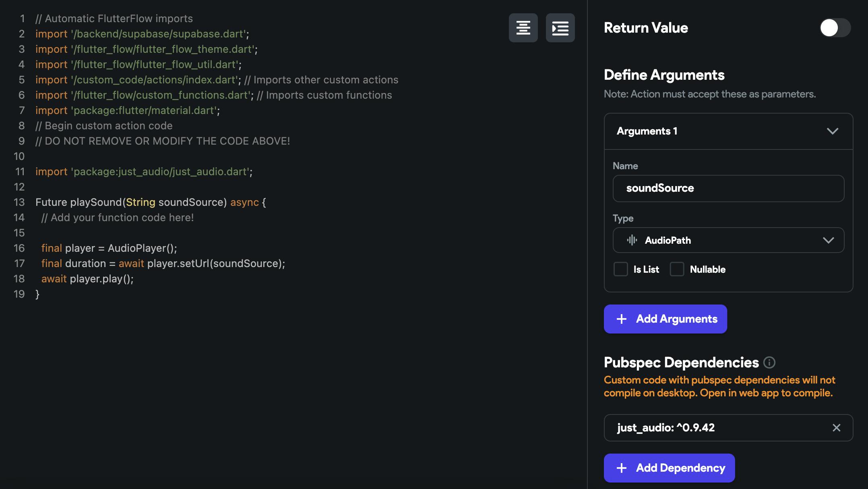
Task: Click the plus icon on Add Arguments
Action: tap(621, 319)
